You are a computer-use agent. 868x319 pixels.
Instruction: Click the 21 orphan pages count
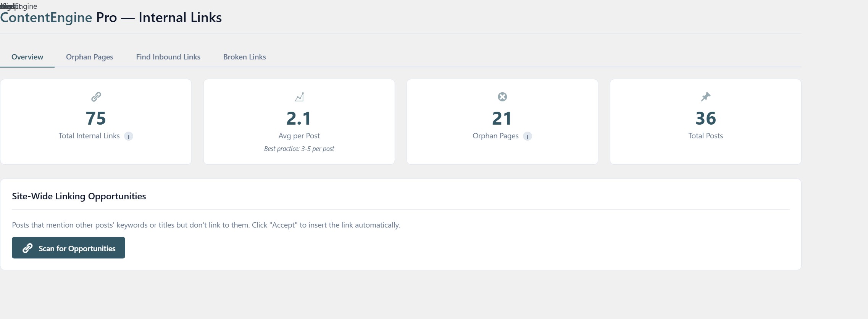coord(502,118)
